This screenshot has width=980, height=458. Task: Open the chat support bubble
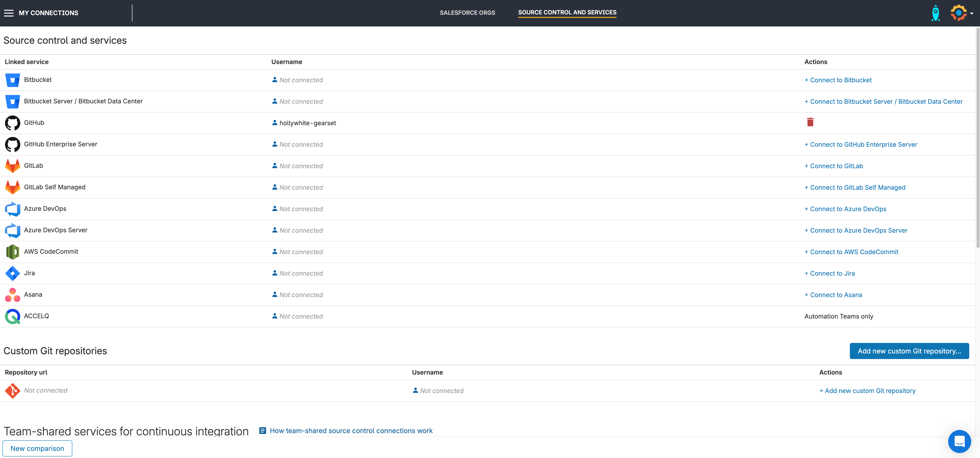(959, 441)
